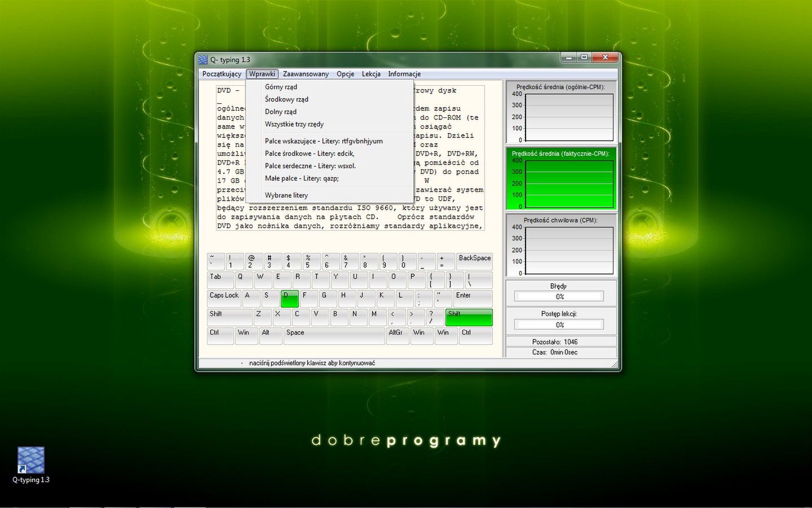Viewport: 812px width, 508px height.
Task: Open the Początkujący menu
Action: click(222, 74)
